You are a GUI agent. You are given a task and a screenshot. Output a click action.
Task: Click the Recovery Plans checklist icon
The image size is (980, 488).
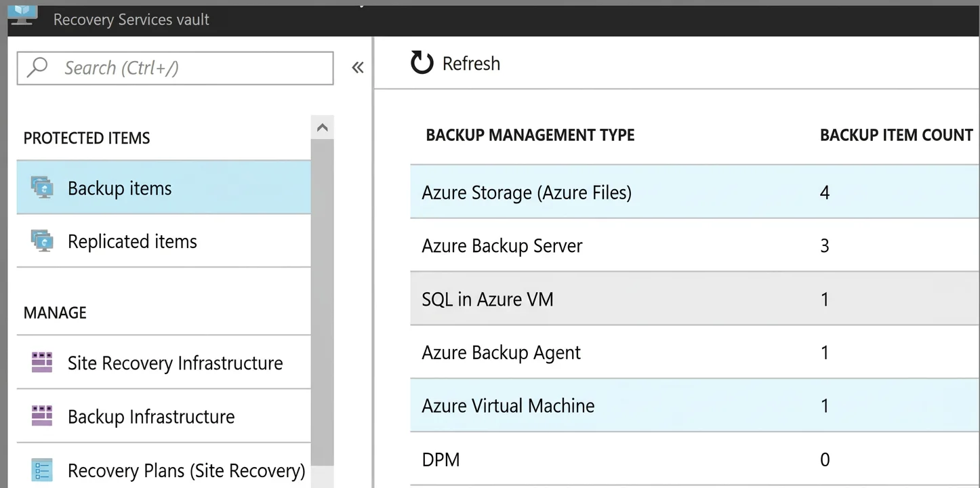(42, 470)
